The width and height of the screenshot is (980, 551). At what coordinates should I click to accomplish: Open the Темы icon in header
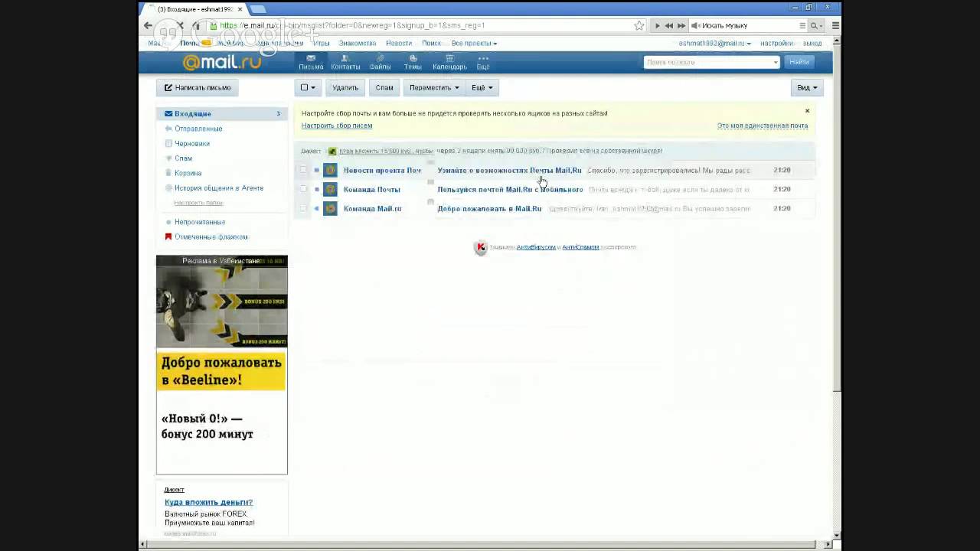[413, 62]
